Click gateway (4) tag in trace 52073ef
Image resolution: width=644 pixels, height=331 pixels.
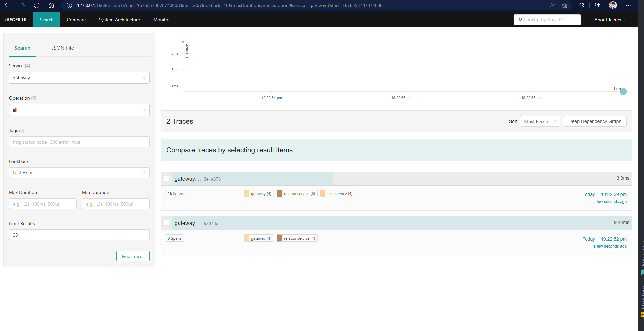coord(259,238)
